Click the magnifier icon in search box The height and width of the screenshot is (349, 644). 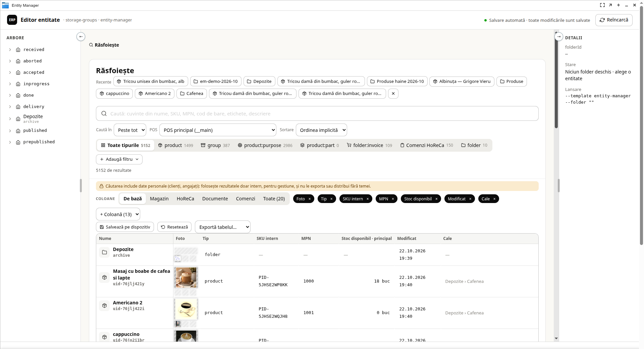click(x=104, y=113)
